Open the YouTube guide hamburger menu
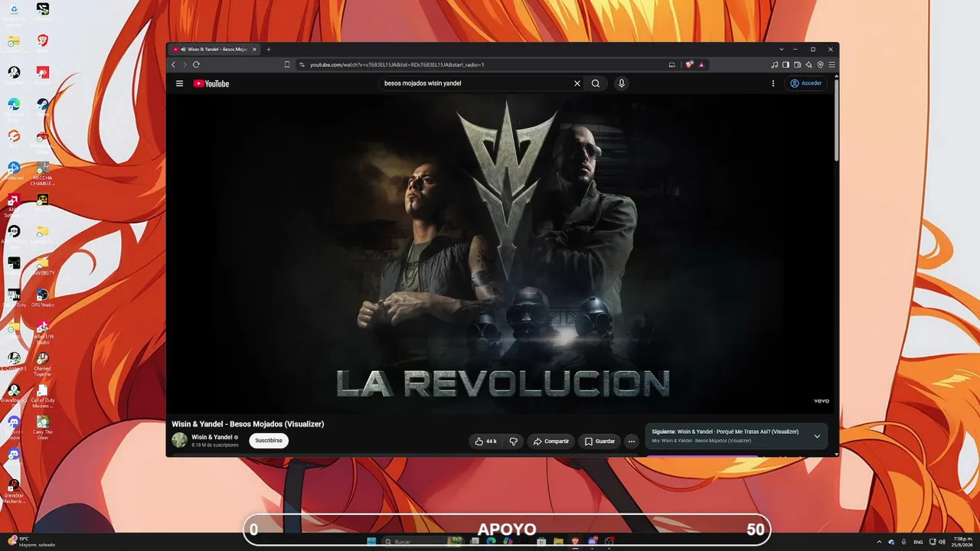Image resolution: width=980 pixels, height=551 pixels. point(179,83)
